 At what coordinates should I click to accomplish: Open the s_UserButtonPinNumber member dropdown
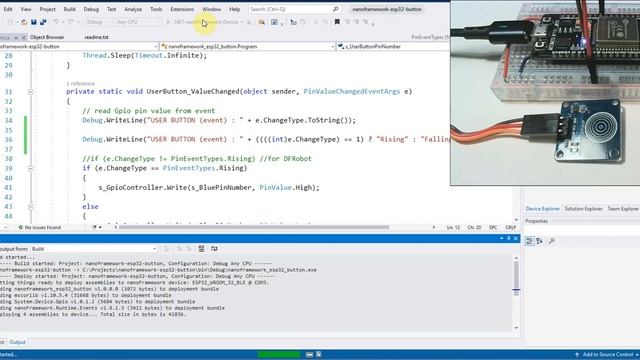(x=393, y=47)
